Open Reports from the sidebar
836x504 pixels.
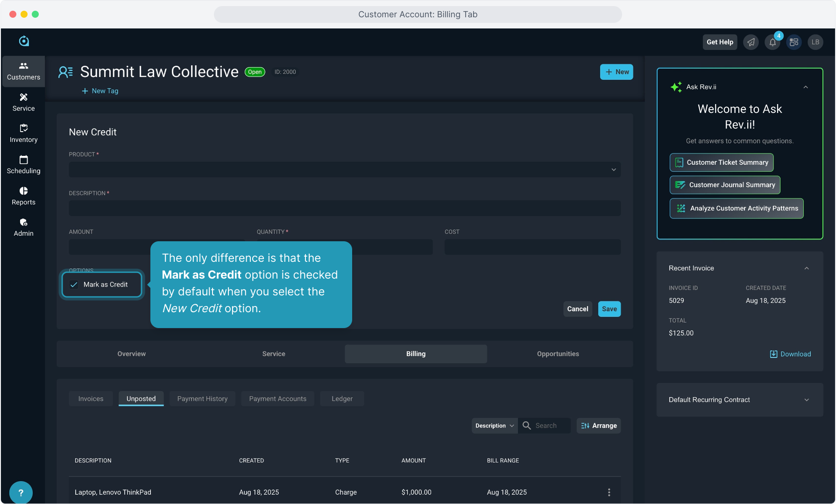point(23,196)
